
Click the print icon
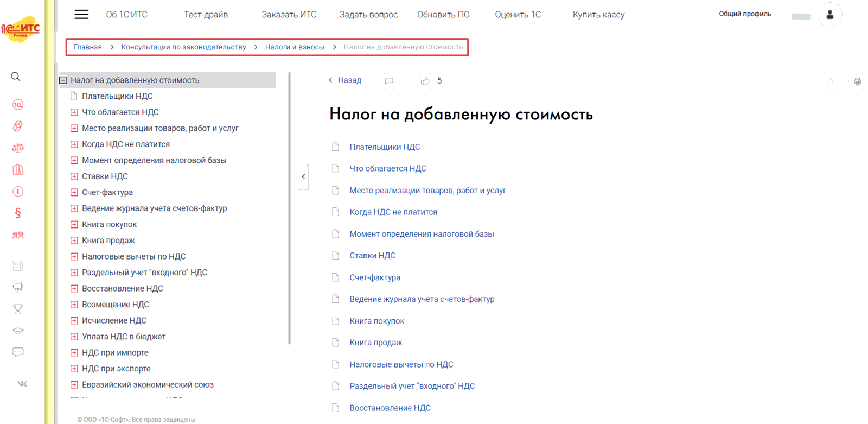(x=857, y=81)
